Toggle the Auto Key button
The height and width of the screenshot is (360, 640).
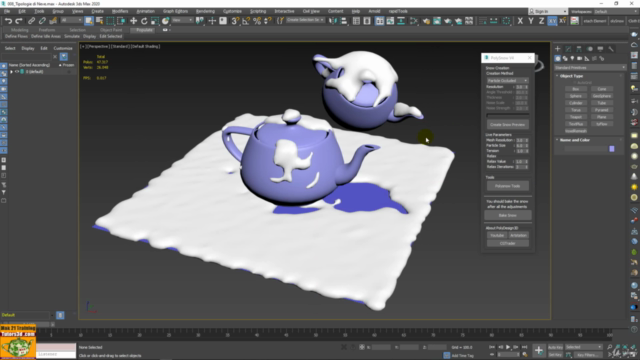coord(555,347)
